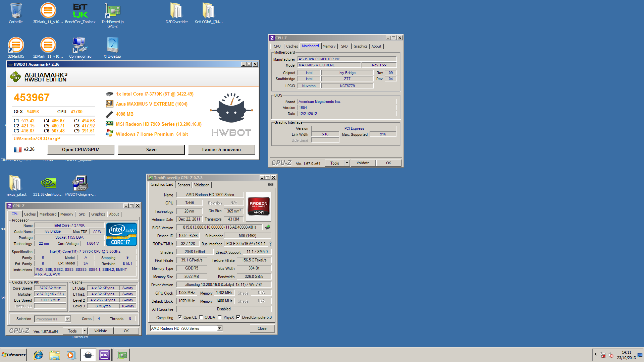Open BenchTec_Toolbox desktop icon
Viewport: 644px width, 362px height.
tap(80, 13)
